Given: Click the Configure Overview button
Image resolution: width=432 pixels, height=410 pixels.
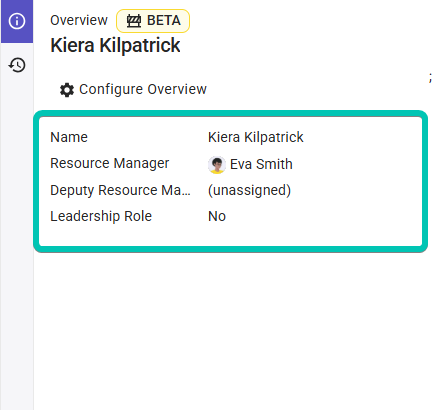Looking at the screenshot, I should pyautogui.click(x=133, y=89).
